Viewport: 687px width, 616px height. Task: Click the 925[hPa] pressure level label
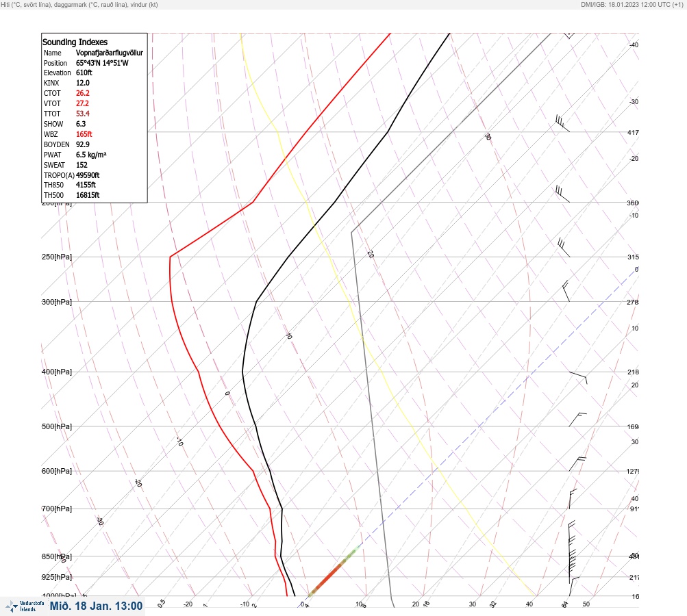(57, 577)
